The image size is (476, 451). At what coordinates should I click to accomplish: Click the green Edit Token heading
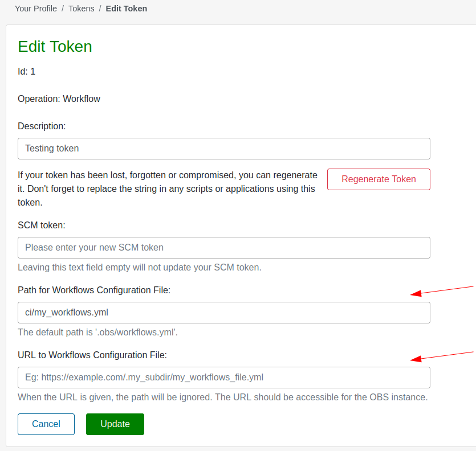(x=55, y=47)
